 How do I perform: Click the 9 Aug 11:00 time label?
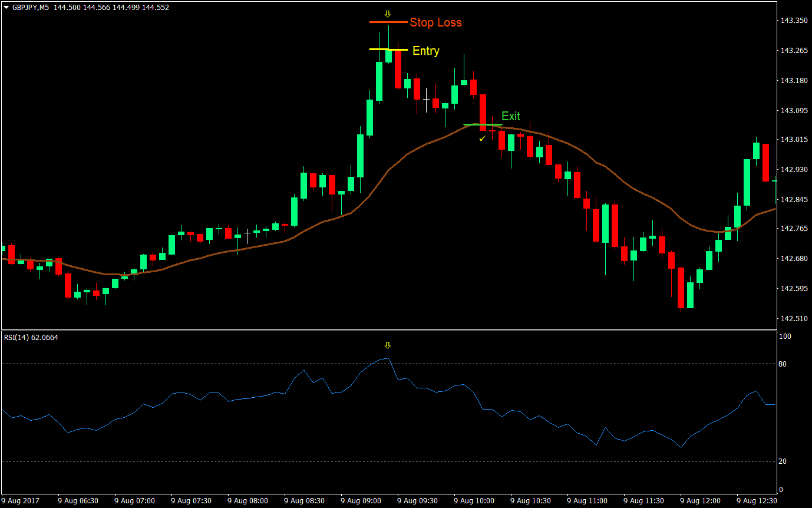pos(587,501)
